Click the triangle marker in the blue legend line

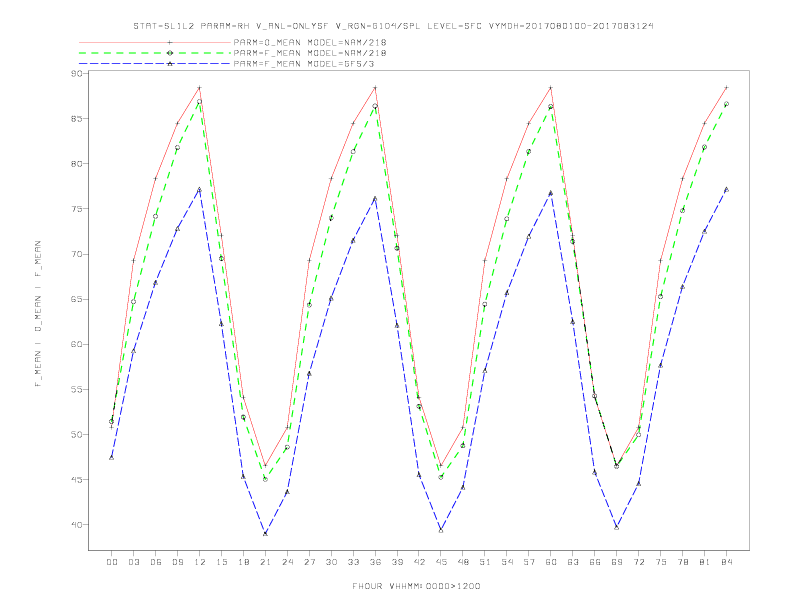pyautogui.click(x=170, y=64)
